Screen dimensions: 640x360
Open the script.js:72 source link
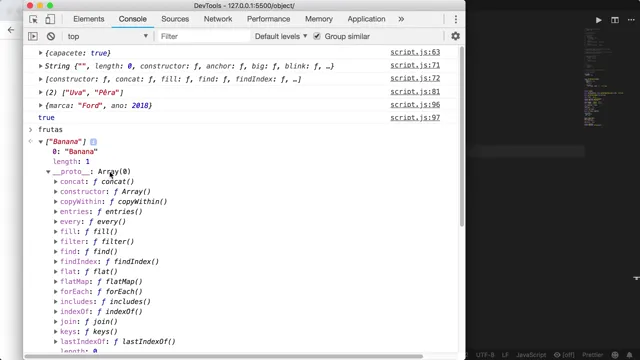tap(415, 78)
